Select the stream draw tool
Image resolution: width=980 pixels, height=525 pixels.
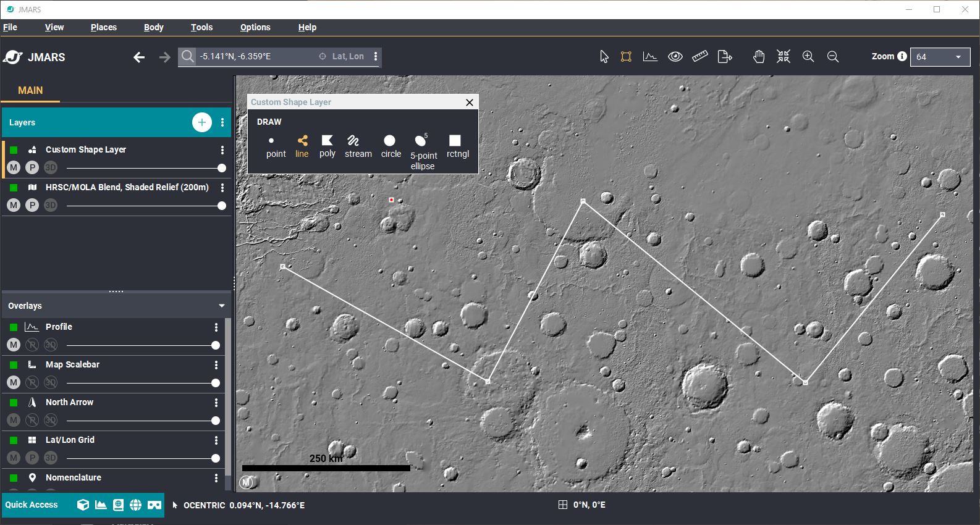point(358,147)
